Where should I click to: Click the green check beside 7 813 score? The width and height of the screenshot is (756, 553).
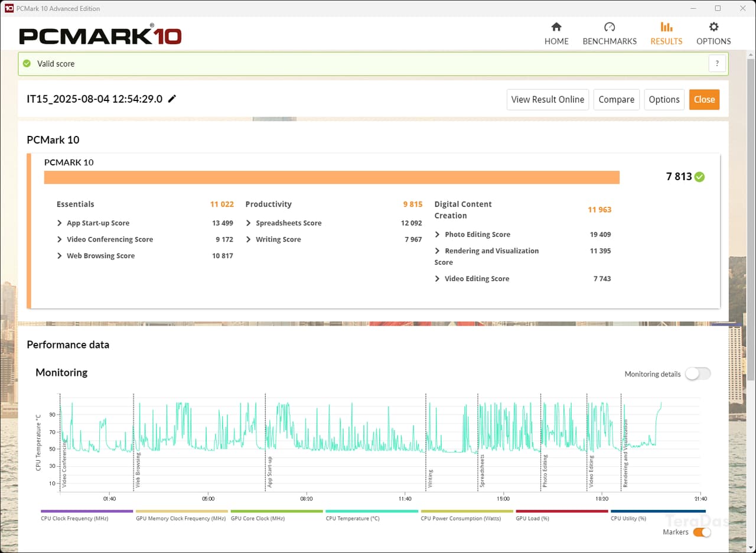point(699,177)
